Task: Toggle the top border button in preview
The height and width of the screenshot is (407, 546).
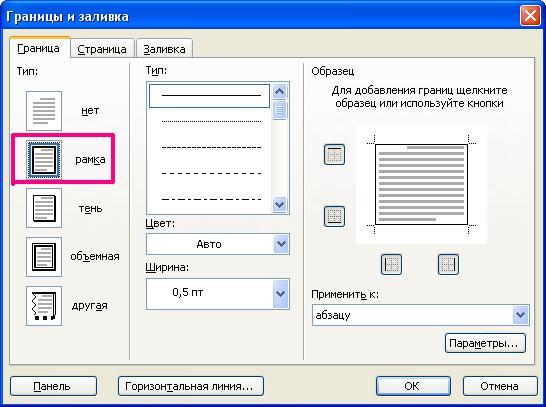Action: [x=334, y=155]
